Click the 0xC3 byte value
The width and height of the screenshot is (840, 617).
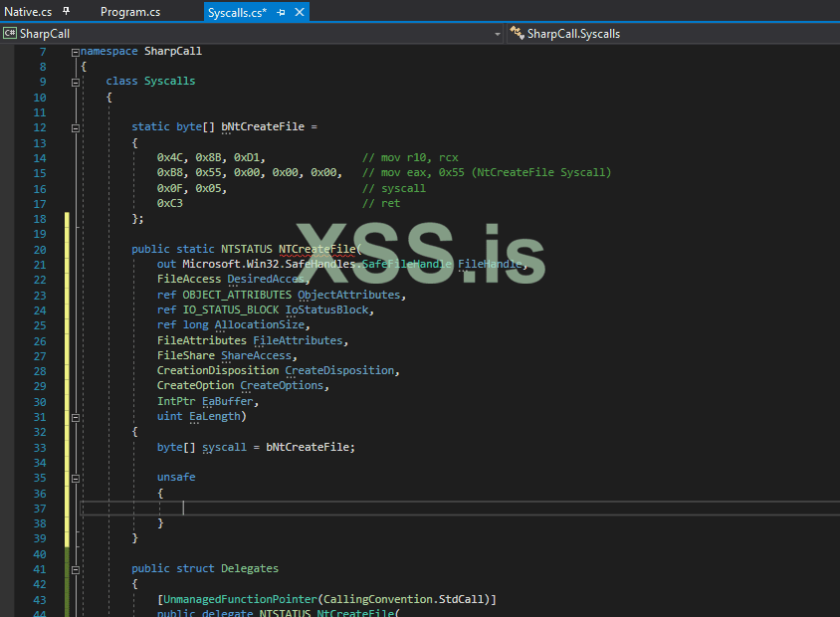170,203
